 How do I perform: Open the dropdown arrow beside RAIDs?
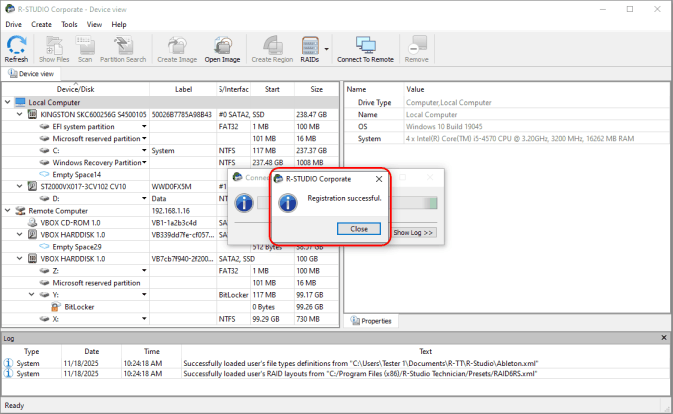pyautogui.click(x=326, y=48)
